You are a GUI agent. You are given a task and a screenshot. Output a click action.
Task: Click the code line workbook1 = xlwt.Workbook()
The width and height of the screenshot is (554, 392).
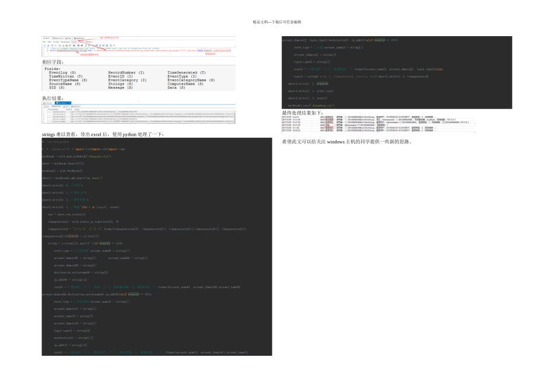62,171
